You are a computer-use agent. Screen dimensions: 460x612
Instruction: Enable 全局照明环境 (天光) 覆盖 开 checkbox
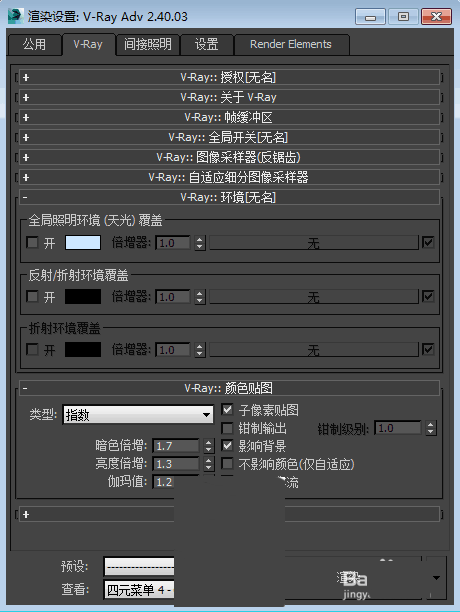[x=32, y=243]
